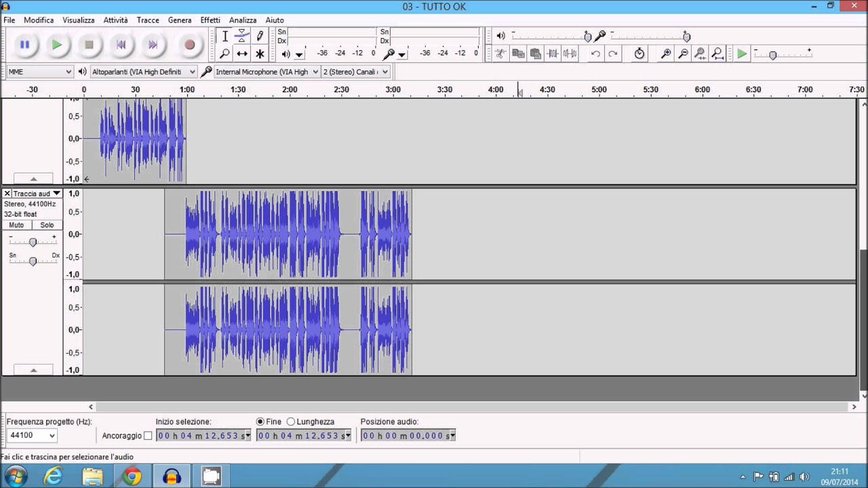Open the Altoparlanti output device dropdown
This screenshot has height=488, width=868.
point(143,71)
